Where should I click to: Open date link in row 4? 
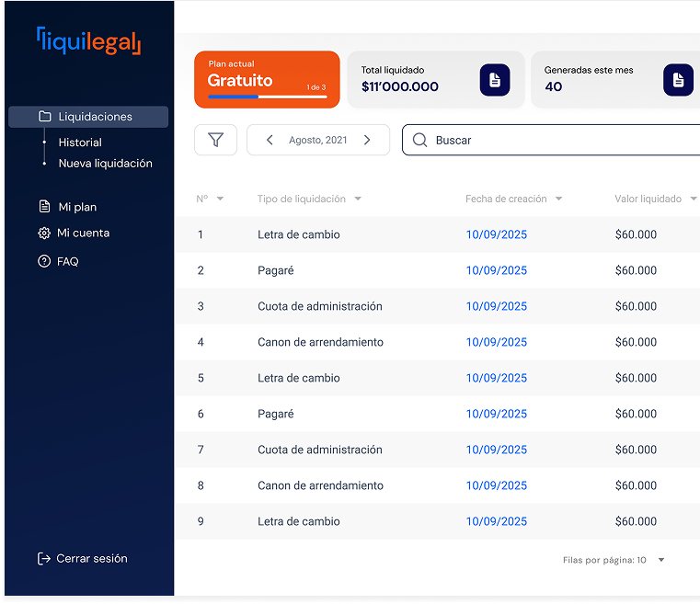(497, 342)
